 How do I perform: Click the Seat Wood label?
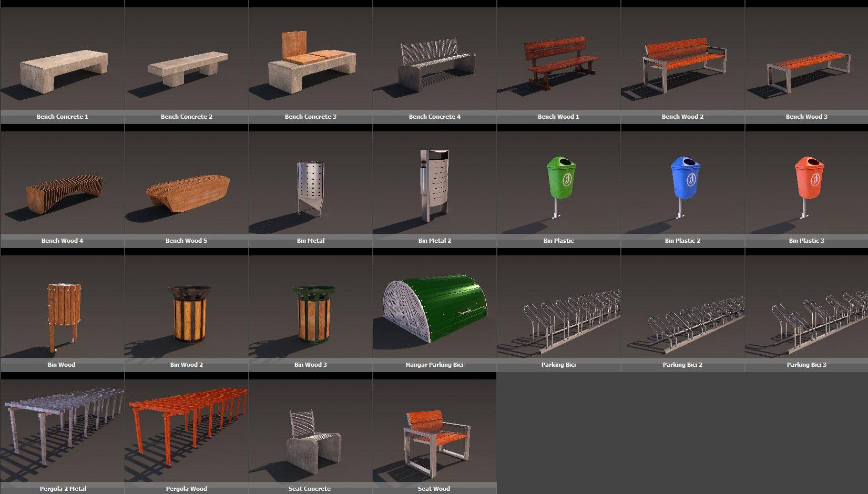(434, 489)
